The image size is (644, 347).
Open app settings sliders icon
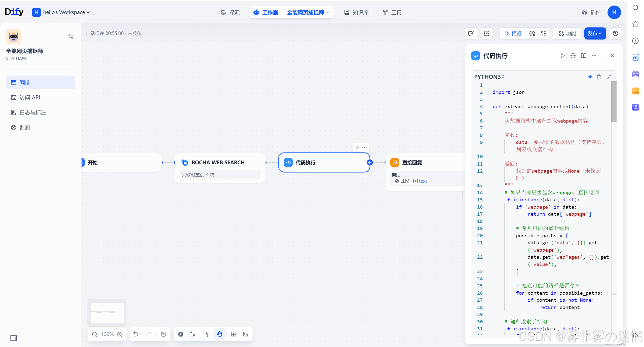(71, 37)
